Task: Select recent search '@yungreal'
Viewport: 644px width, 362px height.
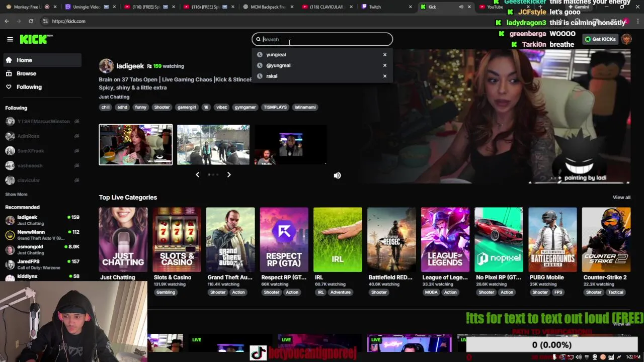Action: tap(278, 65)
